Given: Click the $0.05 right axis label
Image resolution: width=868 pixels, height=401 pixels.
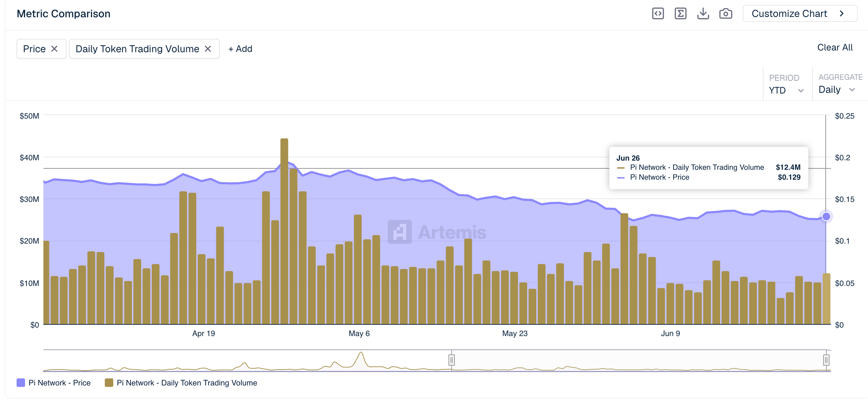Looking at the screenshot, I should 845,283.
